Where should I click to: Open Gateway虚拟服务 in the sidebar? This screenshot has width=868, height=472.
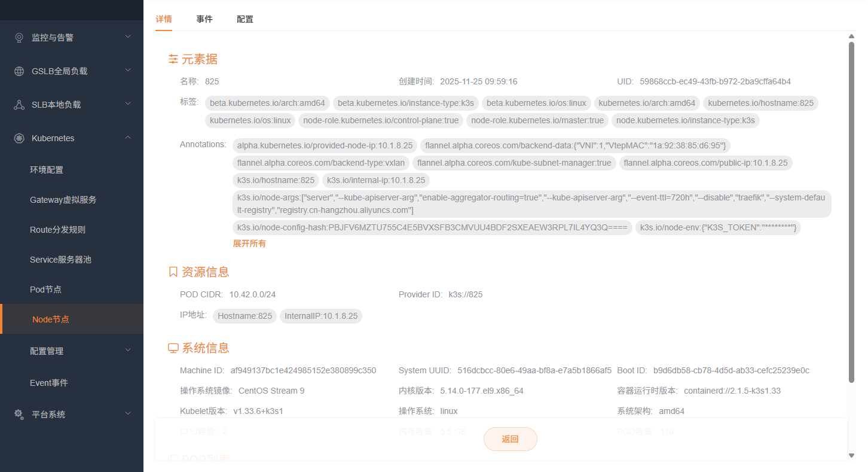63,200
